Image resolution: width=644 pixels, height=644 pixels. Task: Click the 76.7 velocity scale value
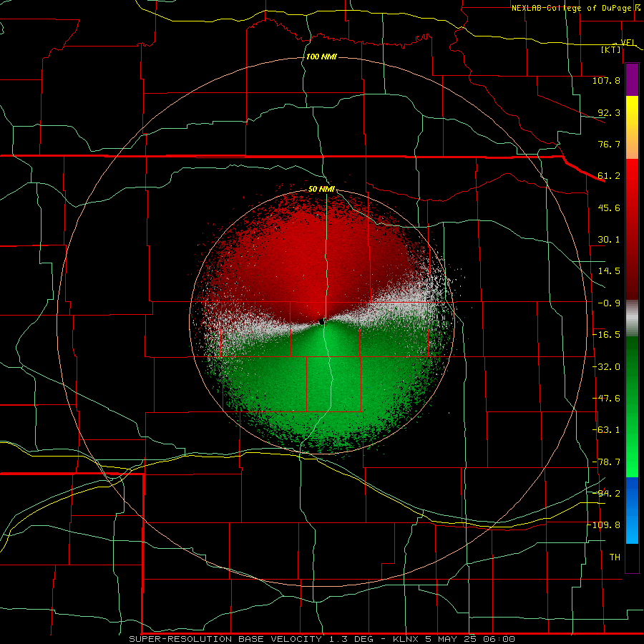[x=609, y=144]
